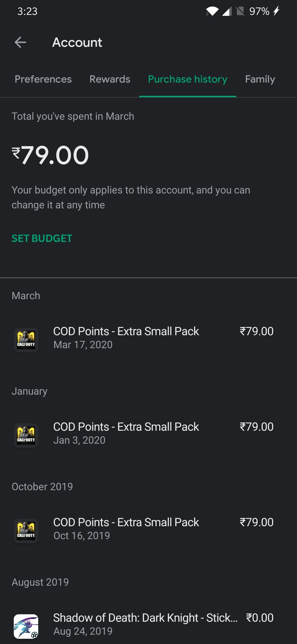Tap the SET BUDGET link

[42, 238]
